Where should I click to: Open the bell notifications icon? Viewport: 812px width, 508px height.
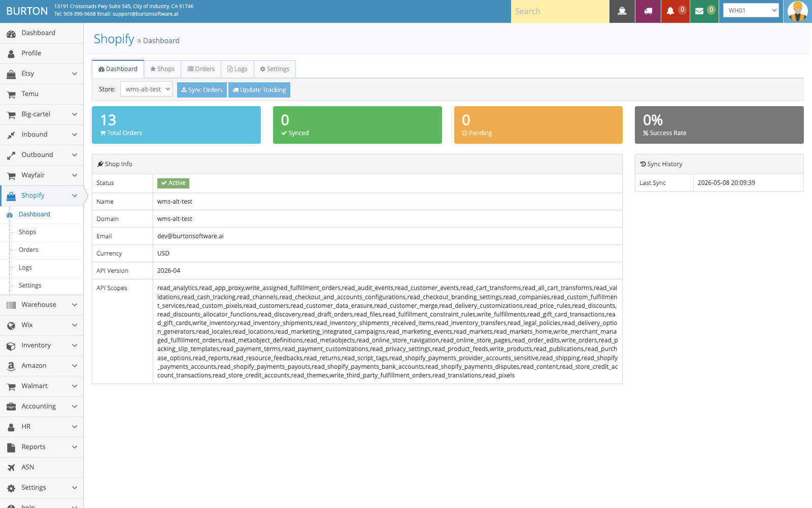(x=670, y=11)
